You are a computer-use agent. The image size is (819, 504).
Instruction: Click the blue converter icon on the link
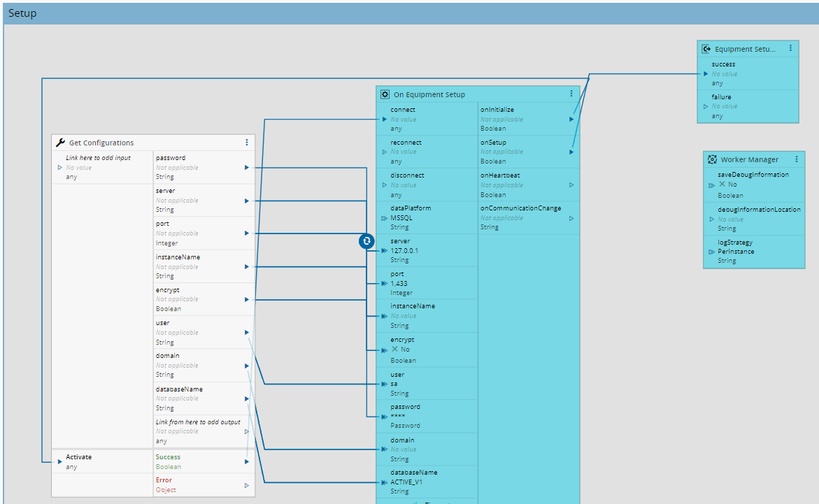tap(366, 241)
